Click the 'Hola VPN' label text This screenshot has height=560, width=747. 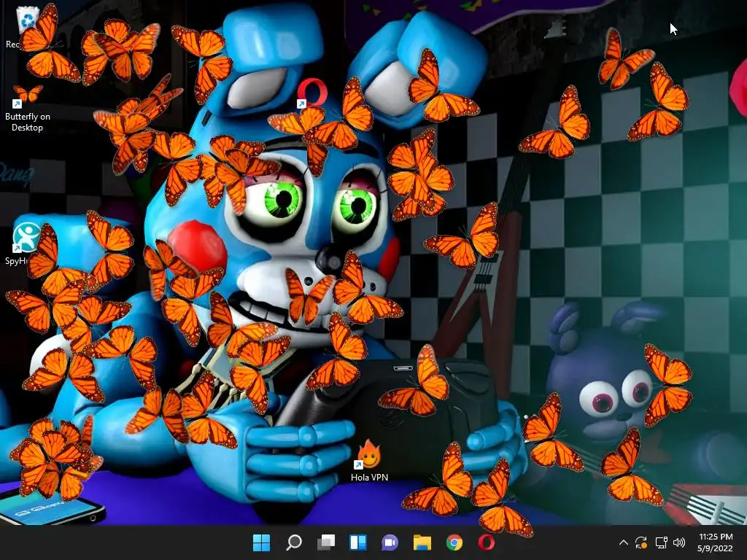click(x=369, y=477)
